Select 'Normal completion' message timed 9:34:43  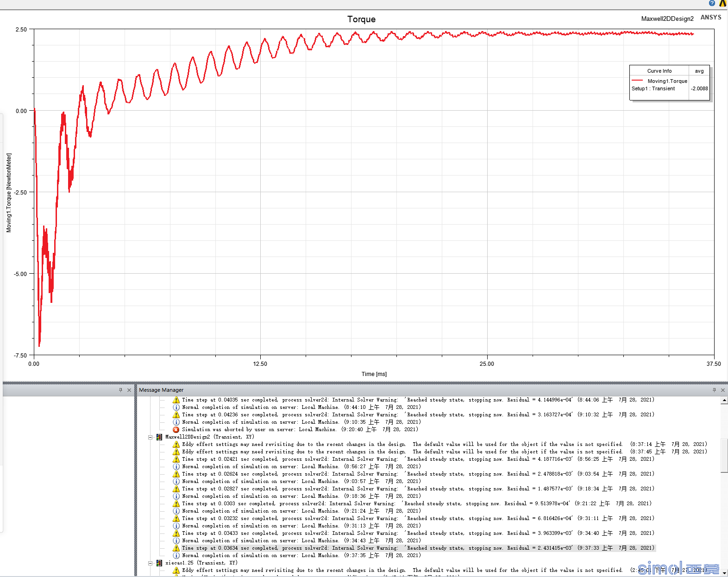tap(301, 540)
